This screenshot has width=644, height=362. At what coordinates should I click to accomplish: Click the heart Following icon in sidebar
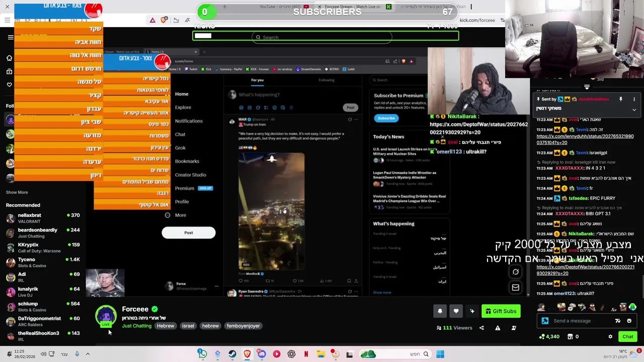tap(9, 84)
